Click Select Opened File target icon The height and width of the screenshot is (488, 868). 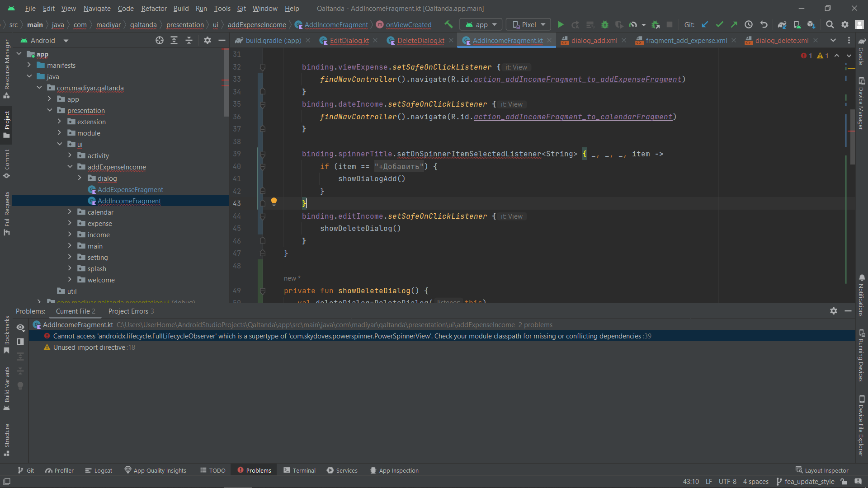click(159, 40)
